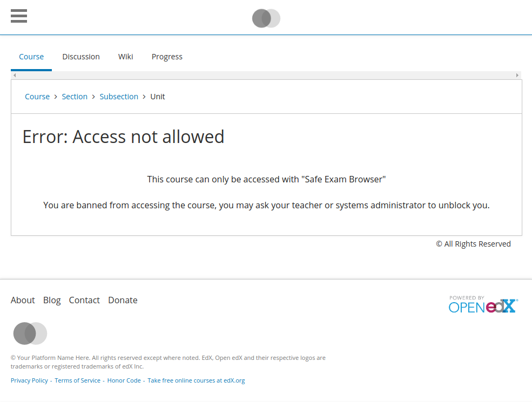Click the right scroll arrow of horizontal scrollbar

click(517, 76)
